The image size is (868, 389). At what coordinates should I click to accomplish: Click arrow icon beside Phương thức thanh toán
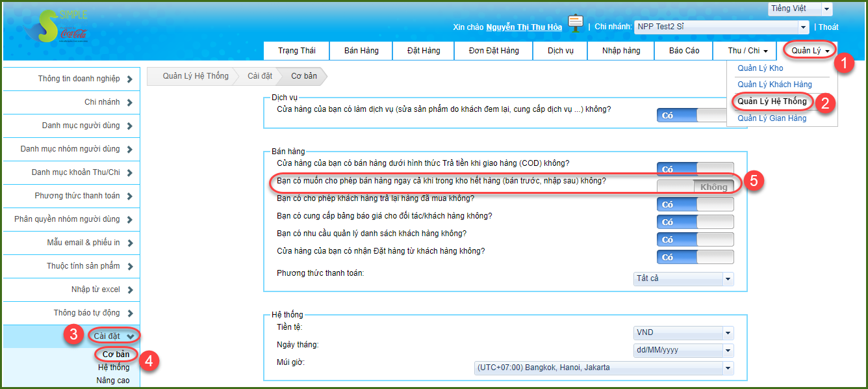coord(130,196)
